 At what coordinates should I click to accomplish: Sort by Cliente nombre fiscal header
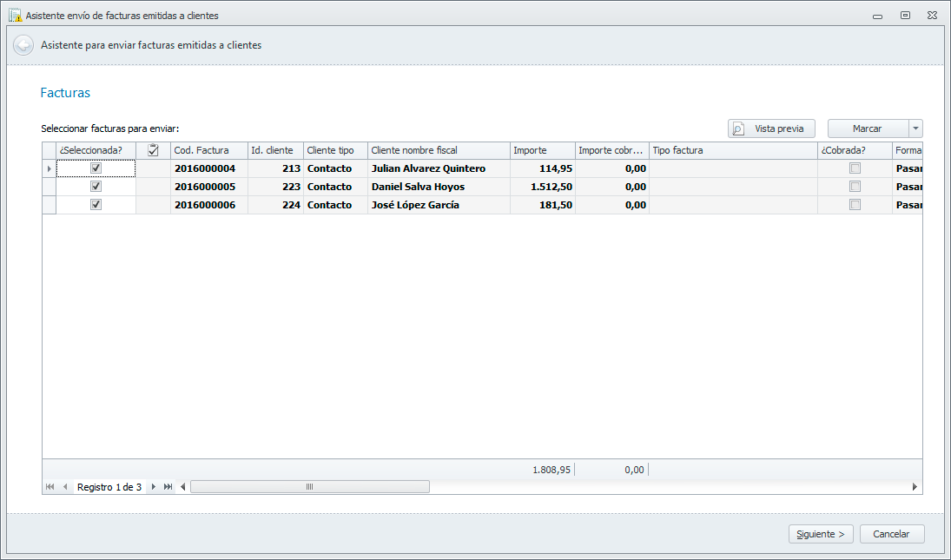tap(439, 150)
